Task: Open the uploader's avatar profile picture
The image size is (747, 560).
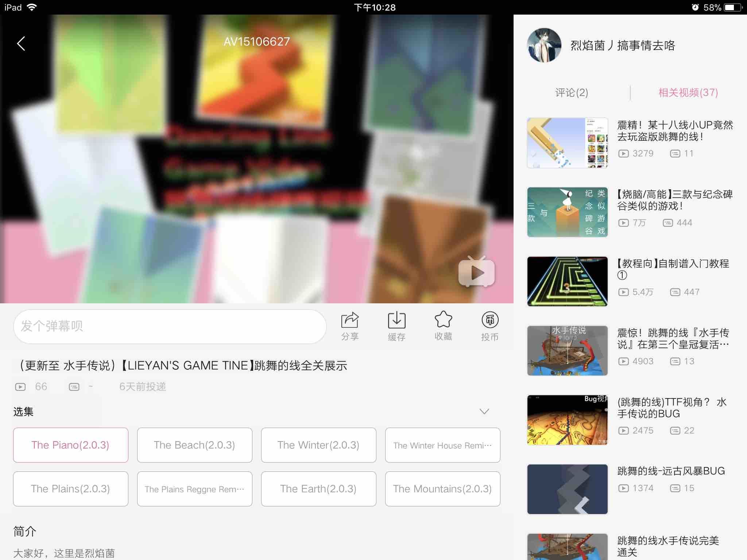Action: coord(544,45)
